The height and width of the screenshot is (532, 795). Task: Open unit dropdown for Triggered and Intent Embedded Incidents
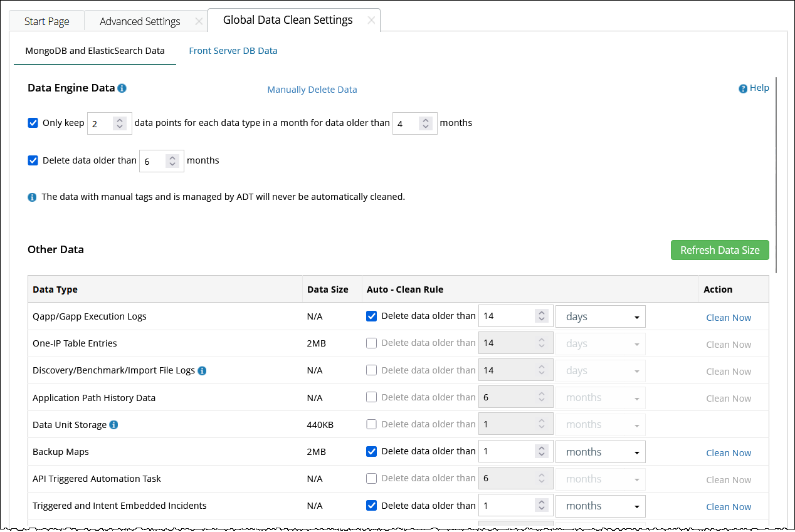pos(600,506)
